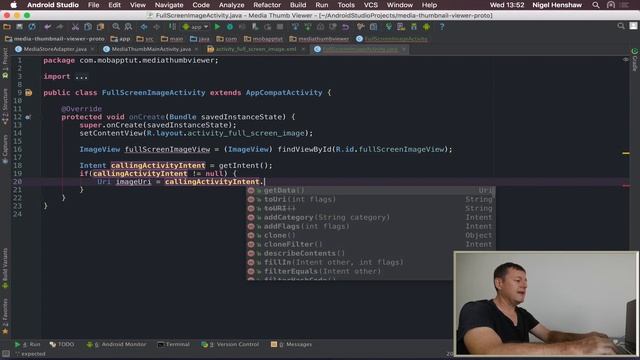Switch to activity_full_screen_image.xml tab
The height and width of the screenshot is (360, 640).
pyautogui.click(x=256, y=49)
